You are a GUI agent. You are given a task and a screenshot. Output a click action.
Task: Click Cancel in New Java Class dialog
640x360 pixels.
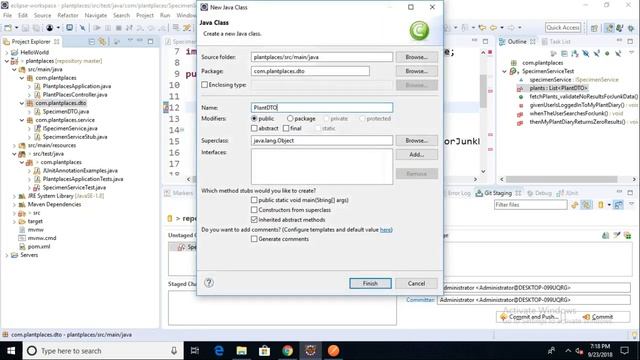click(416, 283)
